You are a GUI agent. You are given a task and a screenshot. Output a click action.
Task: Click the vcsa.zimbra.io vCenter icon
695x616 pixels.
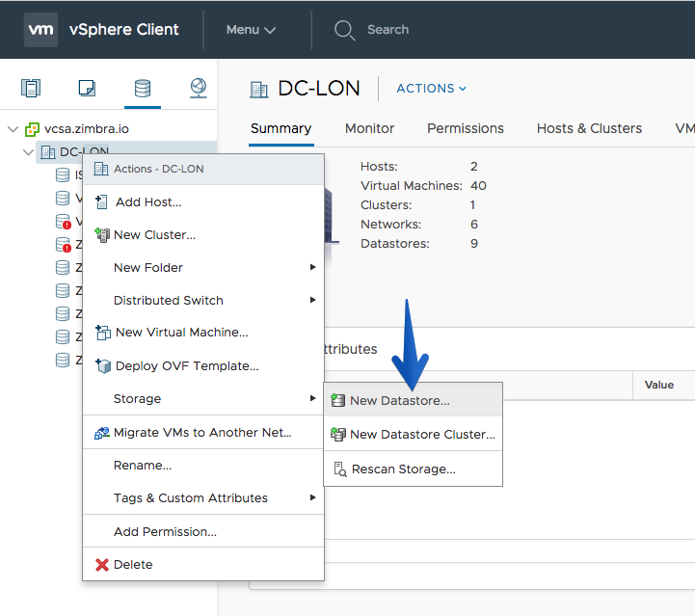click(32, 129)
